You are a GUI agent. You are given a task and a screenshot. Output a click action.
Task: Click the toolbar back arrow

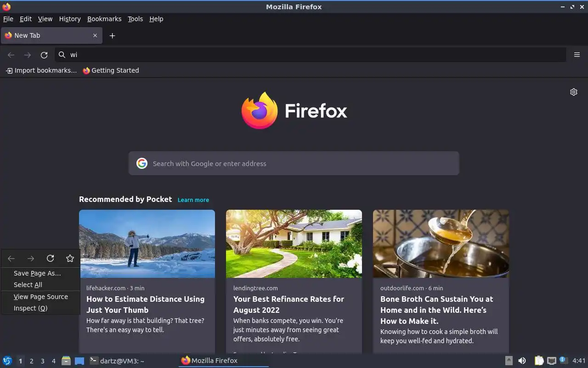[11, 55]
